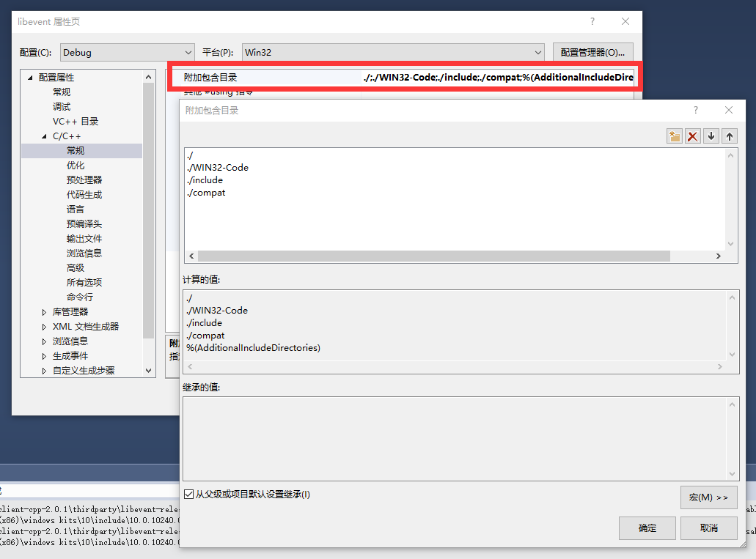This screenshot has width=756, height=559.
Task: Select the 命令行 settings page
Action: 81,297
